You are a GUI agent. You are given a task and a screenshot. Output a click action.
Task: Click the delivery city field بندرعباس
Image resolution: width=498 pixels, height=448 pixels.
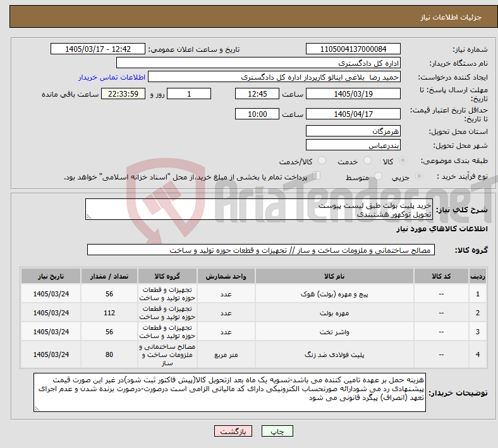click(353, 145)
